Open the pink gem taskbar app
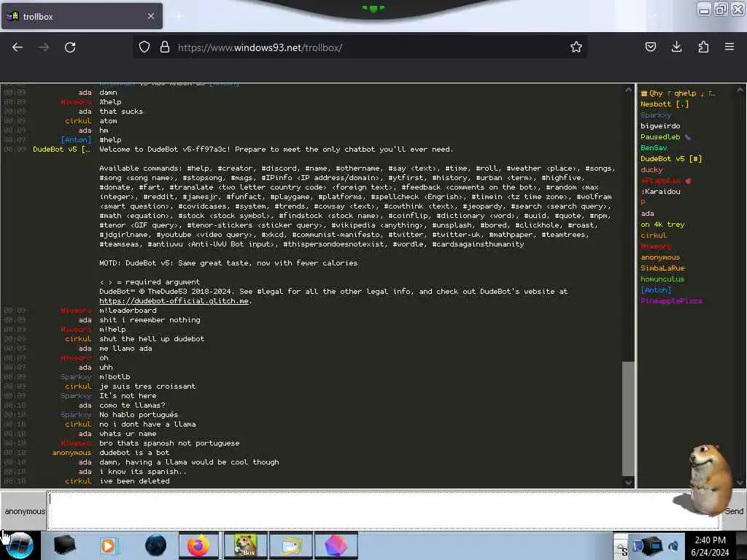The width and height of the screenshot is (747, 560). click(x=336, y=545)
